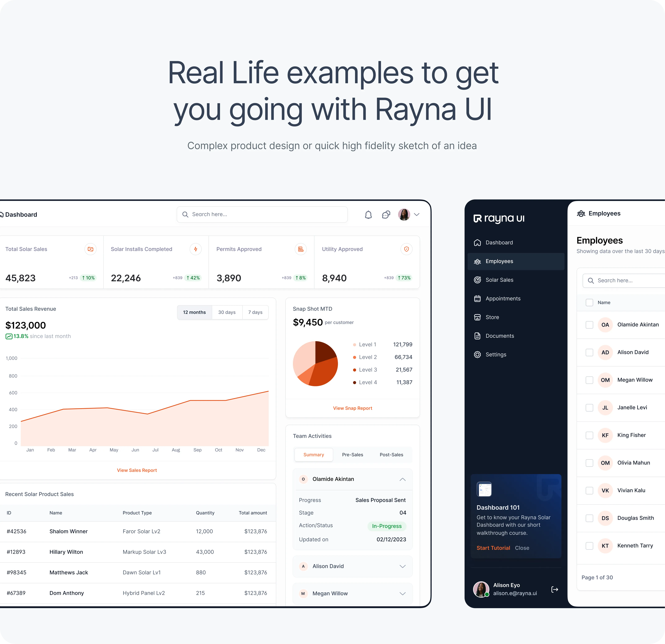Image resolution: width=665 pixels, height=644 pixels.
Task: Click the Permits Approved document icon
Action: [301, 249]
